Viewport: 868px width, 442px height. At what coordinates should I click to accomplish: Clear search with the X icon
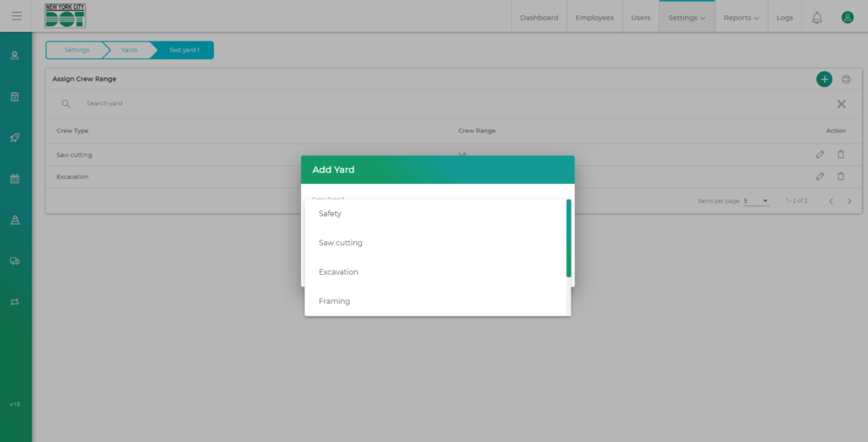click(842, 104)
